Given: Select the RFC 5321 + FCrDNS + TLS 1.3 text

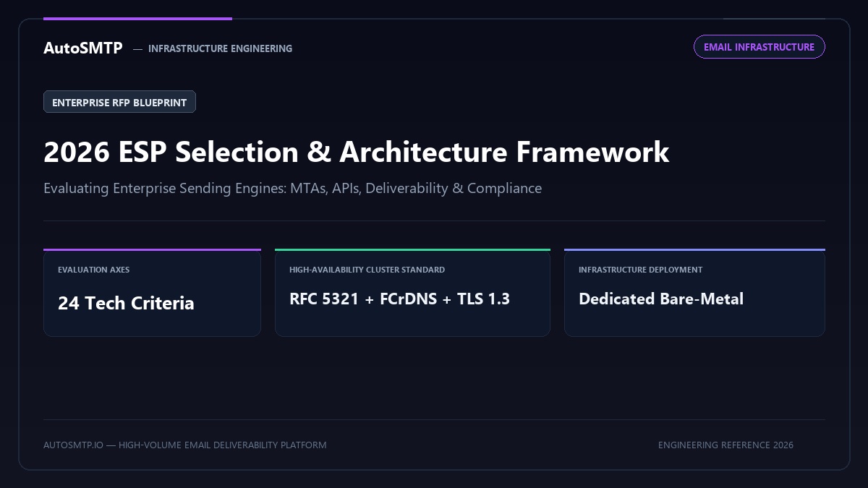Looking at the screenshot, I should (399, 299).
